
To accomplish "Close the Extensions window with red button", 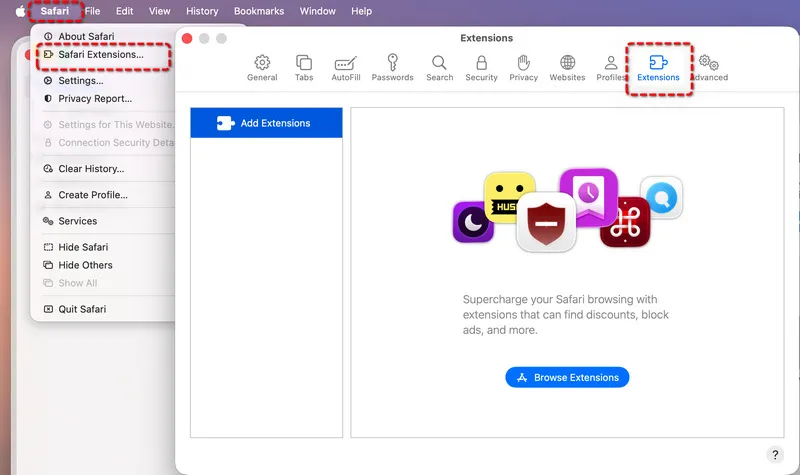I will tap(187, 39).
